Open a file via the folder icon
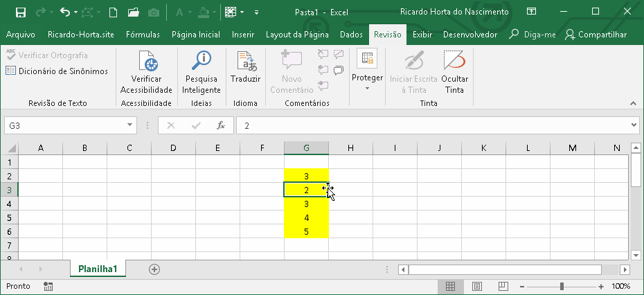 point(134,12)
